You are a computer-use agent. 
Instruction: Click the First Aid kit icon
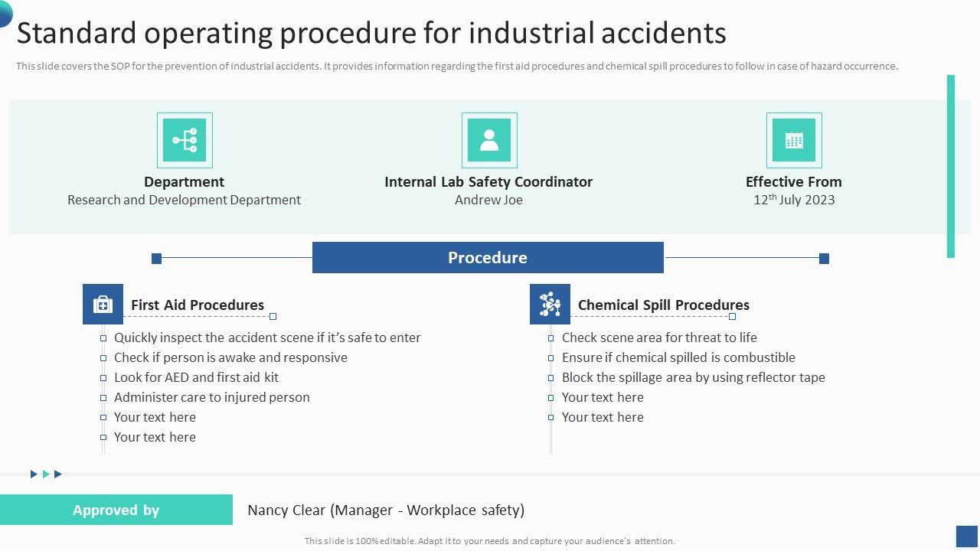point(103,305)
